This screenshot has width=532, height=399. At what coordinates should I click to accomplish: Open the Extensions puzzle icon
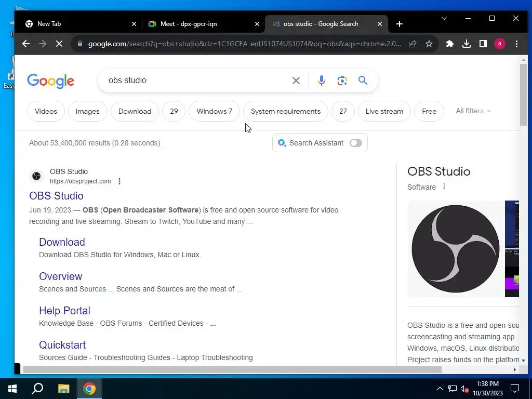(449, 44)
